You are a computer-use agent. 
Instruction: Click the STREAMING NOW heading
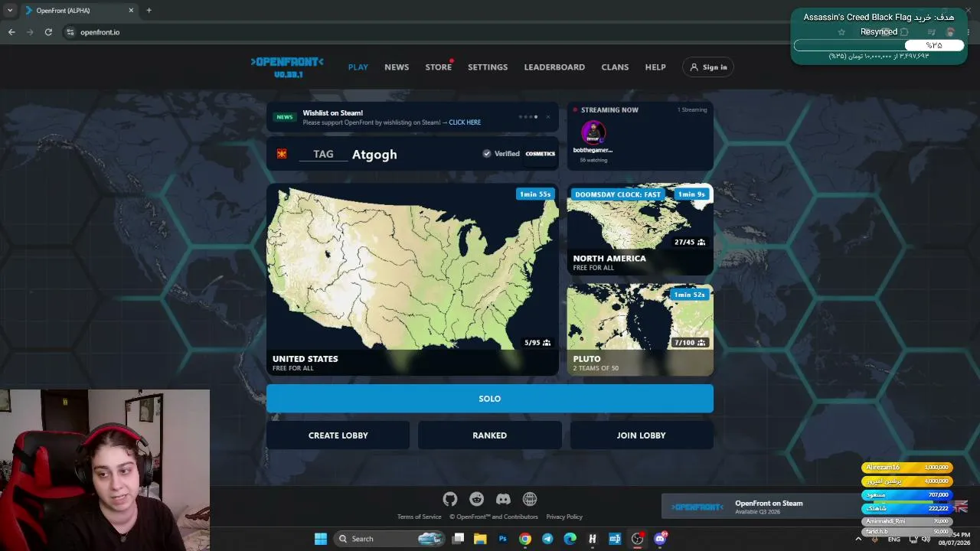pyautogui.click(x=609, y=110)
